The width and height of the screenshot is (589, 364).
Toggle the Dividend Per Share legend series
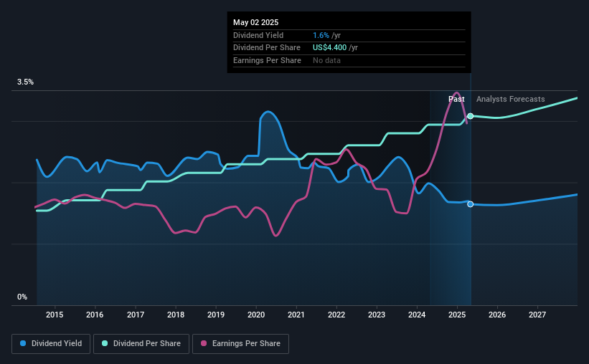[x=141, y=343]
